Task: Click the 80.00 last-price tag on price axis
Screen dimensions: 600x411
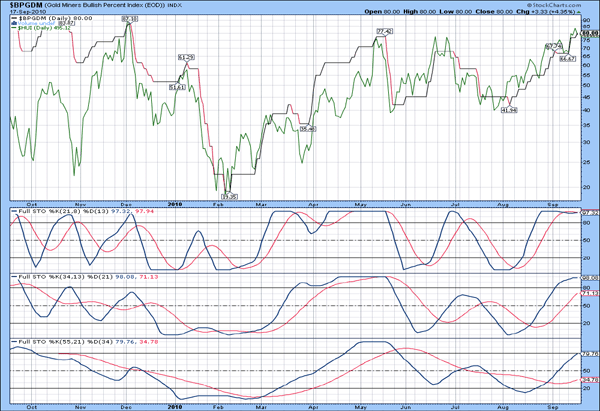Action: coord(589,32)
